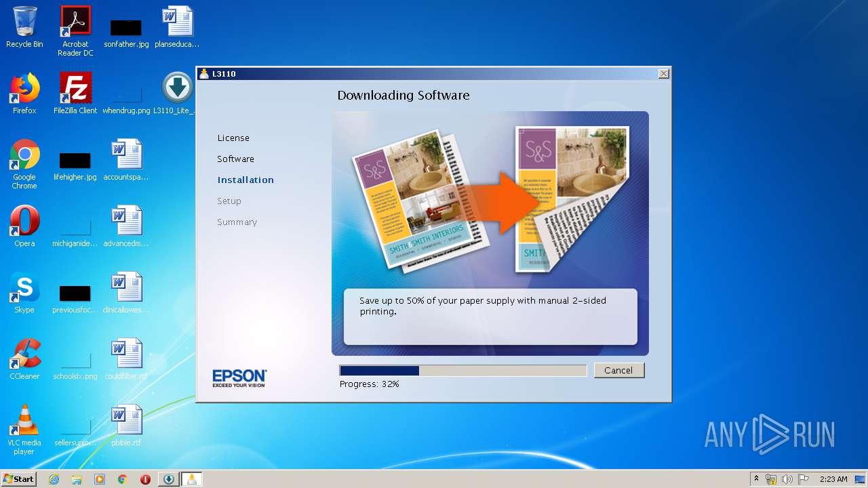Screen dimensions: 868x488
Task: Launch Google Chrome desktop shortcut
Action: click(24, 164)
